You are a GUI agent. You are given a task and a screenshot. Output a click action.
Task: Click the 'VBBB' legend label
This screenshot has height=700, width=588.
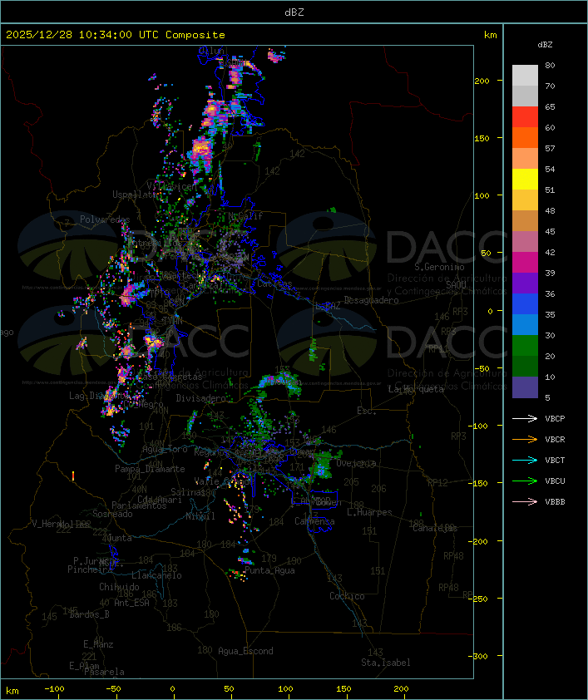pyautogui.click(x=555, y=502)
